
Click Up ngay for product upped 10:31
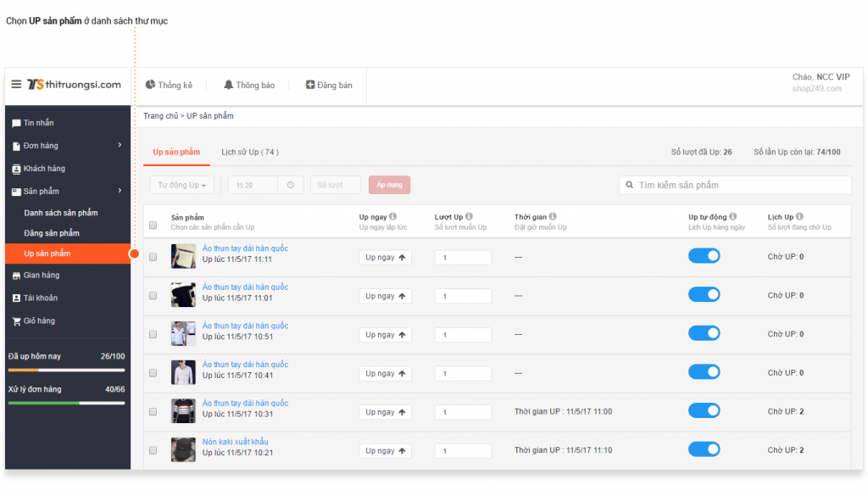(386, 412)
